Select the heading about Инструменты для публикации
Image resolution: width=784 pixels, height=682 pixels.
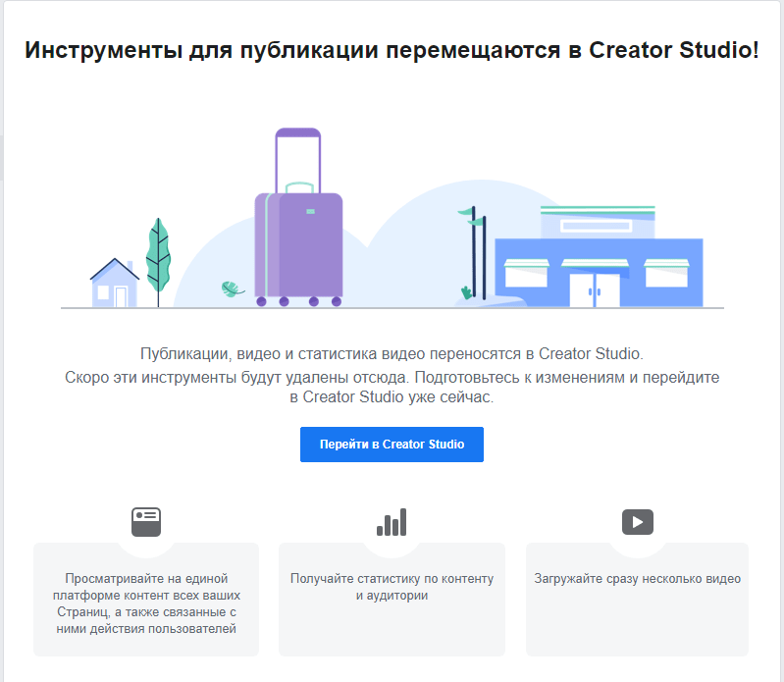[392, 50]
